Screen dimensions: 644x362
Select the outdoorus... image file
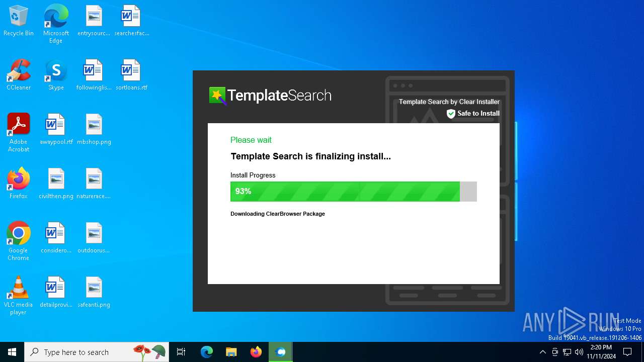click(x=94, y=238)
